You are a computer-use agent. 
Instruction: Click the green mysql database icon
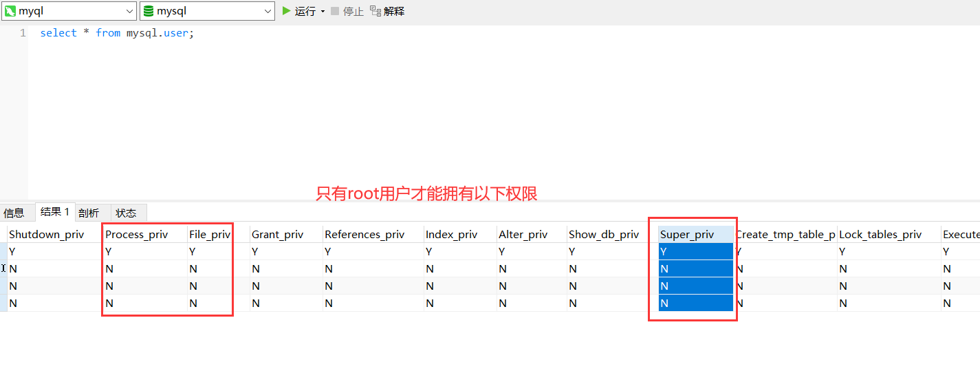148,11
